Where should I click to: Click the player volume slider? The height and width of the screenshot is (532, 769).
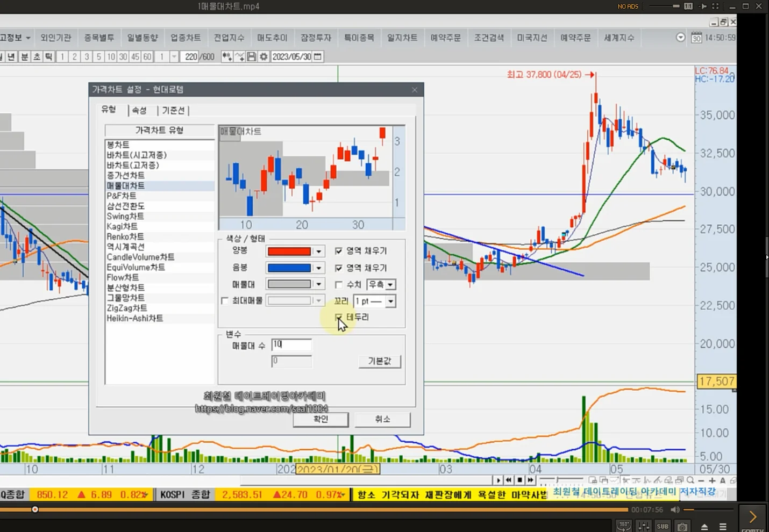coord(709,509)
